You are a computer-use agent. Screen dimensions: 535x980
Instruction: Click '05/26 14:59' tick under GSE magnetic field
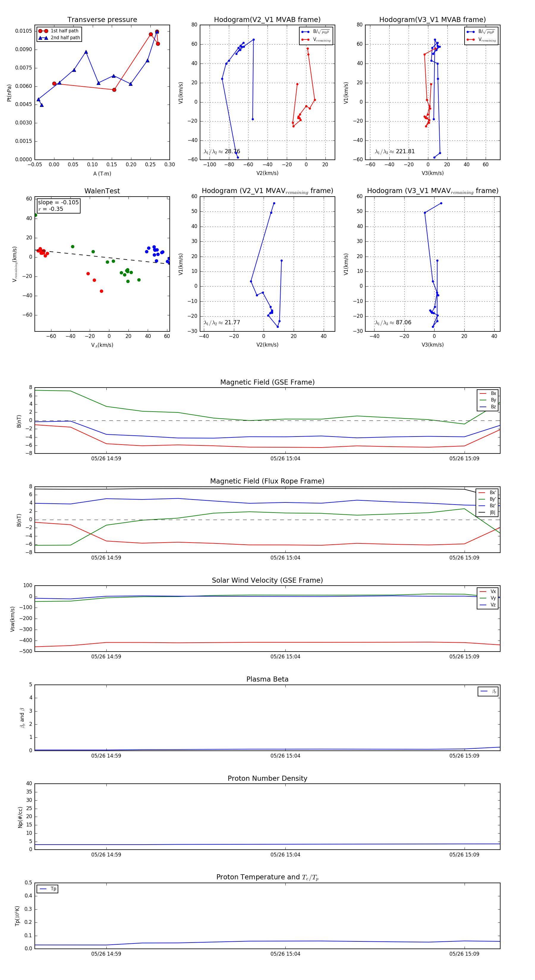106,459
